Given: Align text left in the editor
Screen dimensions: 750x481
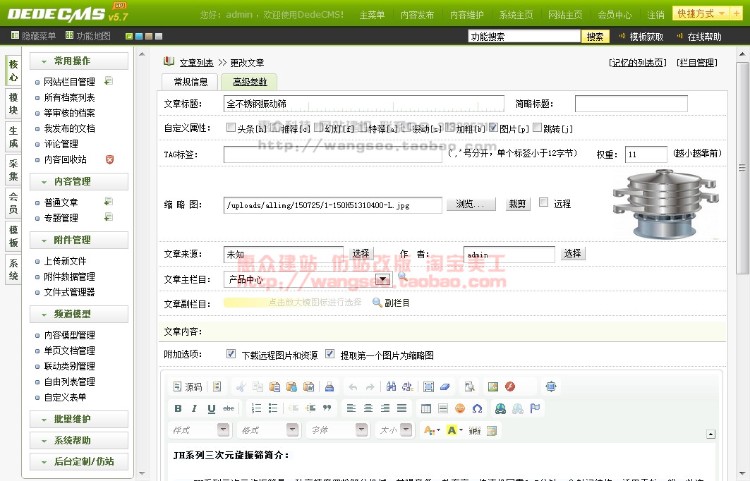Looking at the screenshot, I should tap(351, 408).
